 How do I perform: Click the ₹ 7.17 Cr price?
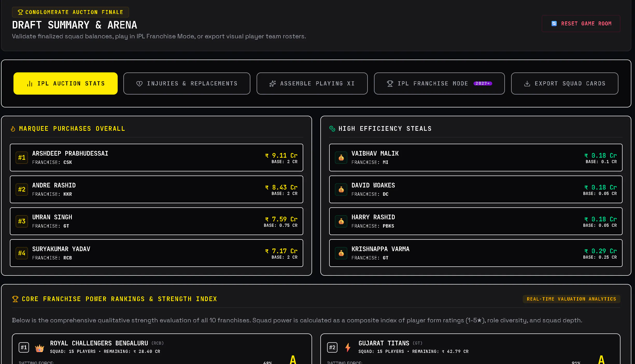tap(281, 251)
